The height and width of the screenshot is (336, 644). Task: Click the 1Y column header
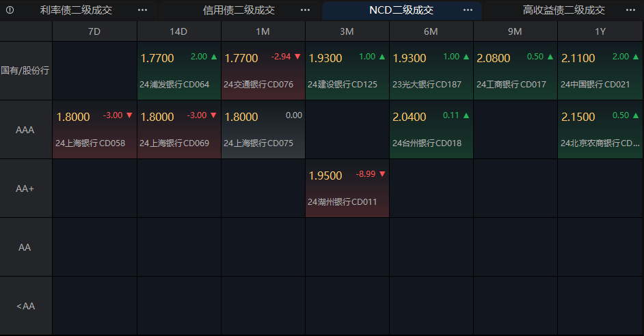(600, 31)
